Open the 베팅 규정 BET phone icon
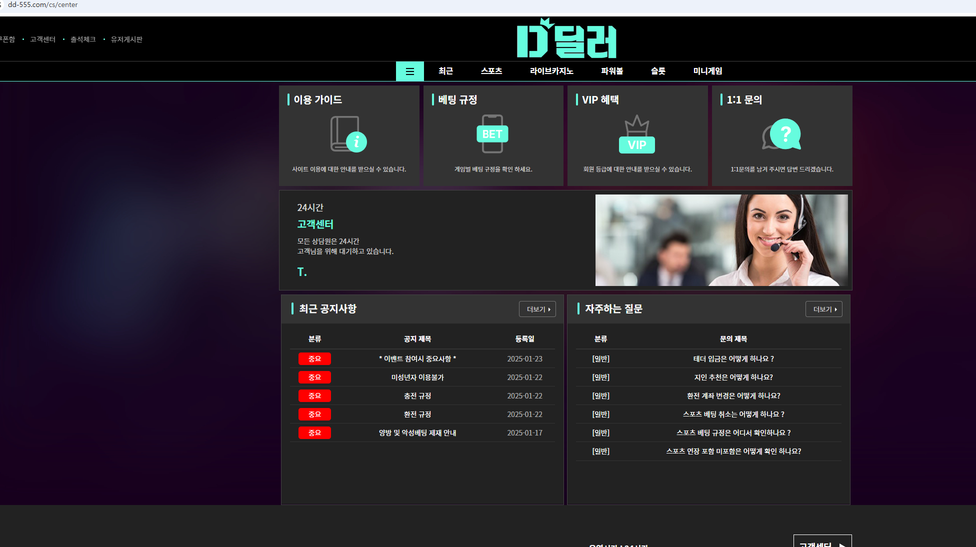This screenshot has width=976, height=547. pos(492,134)
